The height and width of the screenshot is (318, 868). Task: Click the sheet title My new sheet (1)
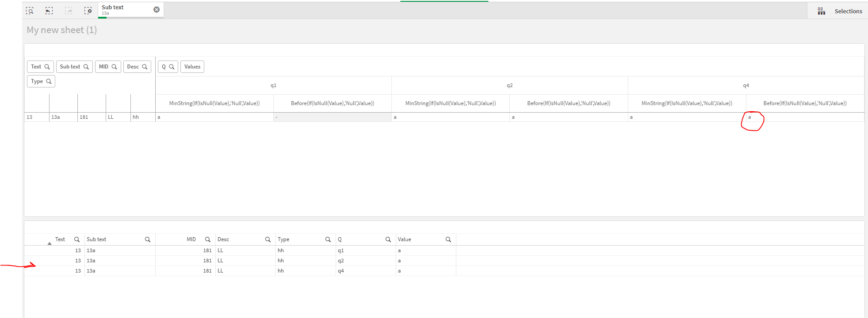coord(61,30)
